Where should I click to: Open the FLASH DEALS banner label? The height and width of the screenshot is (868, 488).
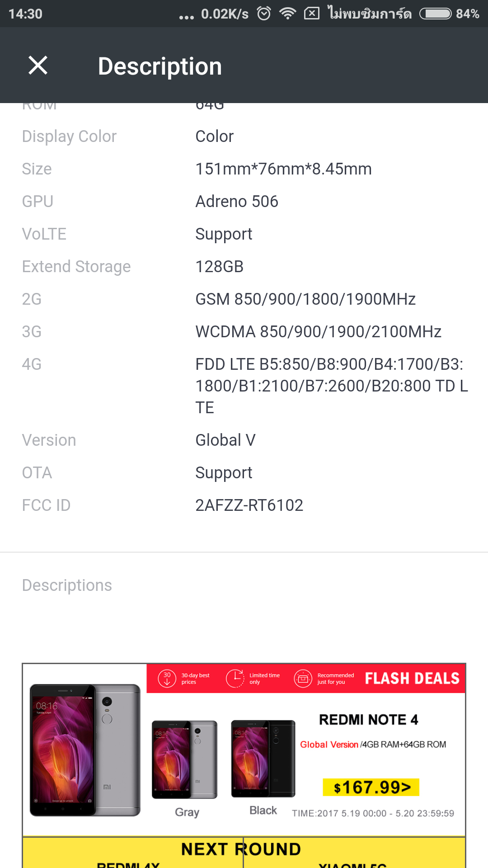tap(412, 678)
